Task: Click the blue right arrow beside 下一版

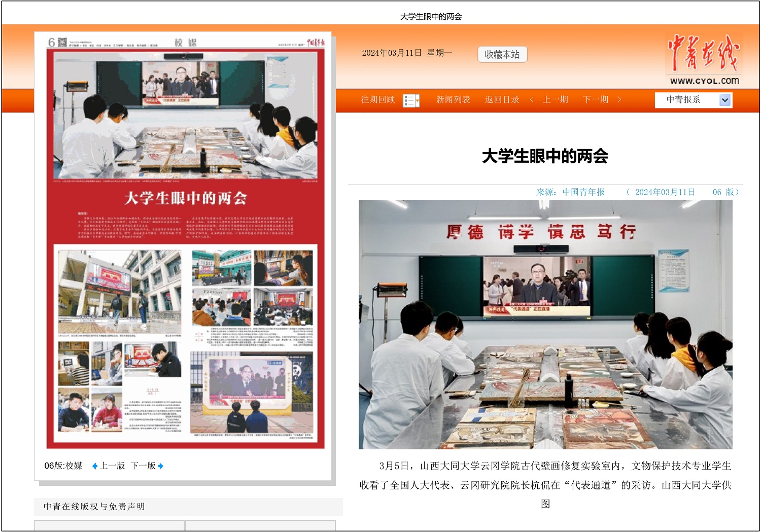Action: [x=161, y=466]
